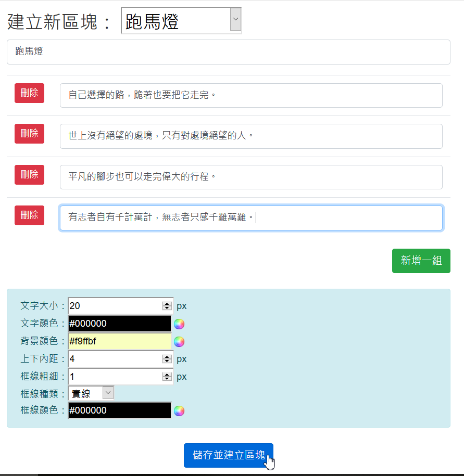Click the yellow 背景顏色 #f9ffbf field

click(119, 341)
